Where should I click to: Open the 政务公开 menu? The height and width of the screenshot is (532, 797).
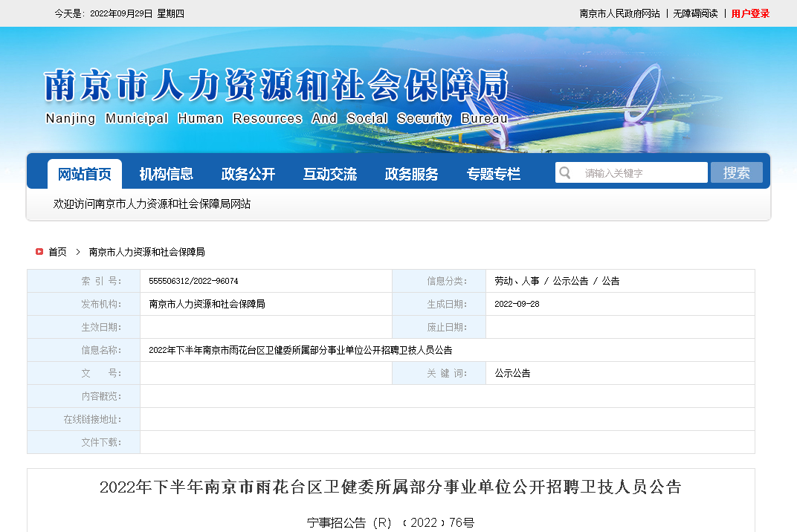click(248, 174)
